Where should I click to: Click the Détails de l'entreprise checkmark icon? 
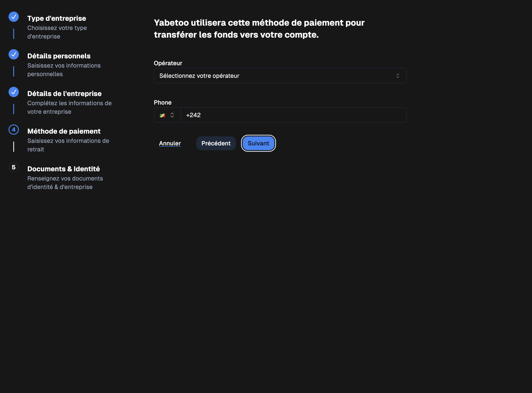coord(13,92)
